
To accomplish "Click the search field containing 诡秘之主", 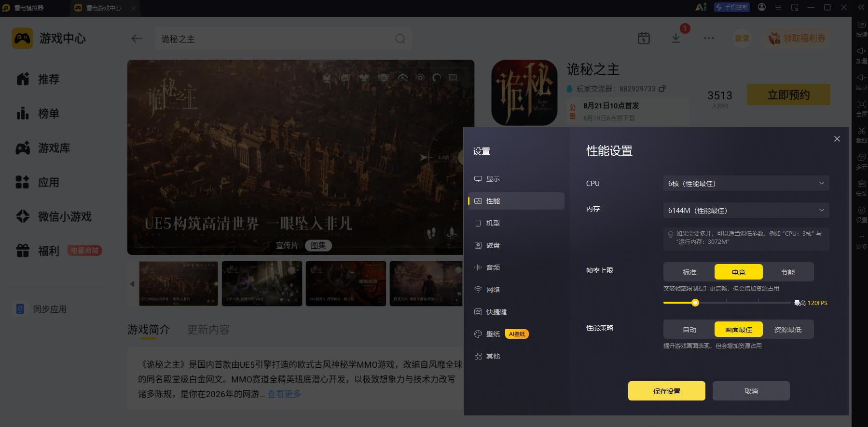I will pyautogui.click(x=283, y=39).
